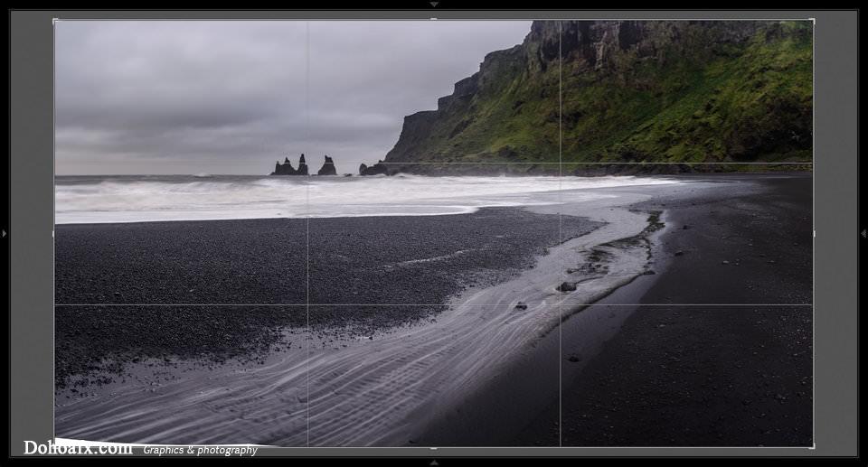Click the sea stacks in the photo
The height and width of the screenshot is (467, 868).
point(304,165)
